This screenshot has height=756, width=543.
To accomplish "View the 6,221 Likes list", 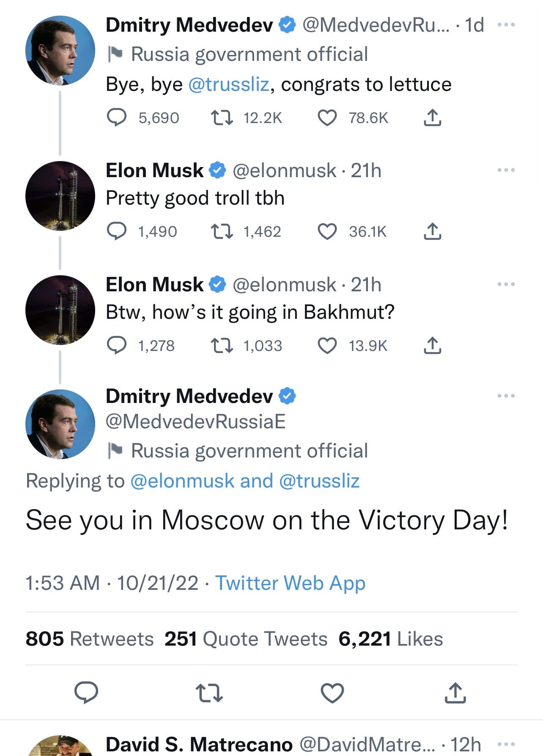I will pyautogui.click(x=391, y=638).
